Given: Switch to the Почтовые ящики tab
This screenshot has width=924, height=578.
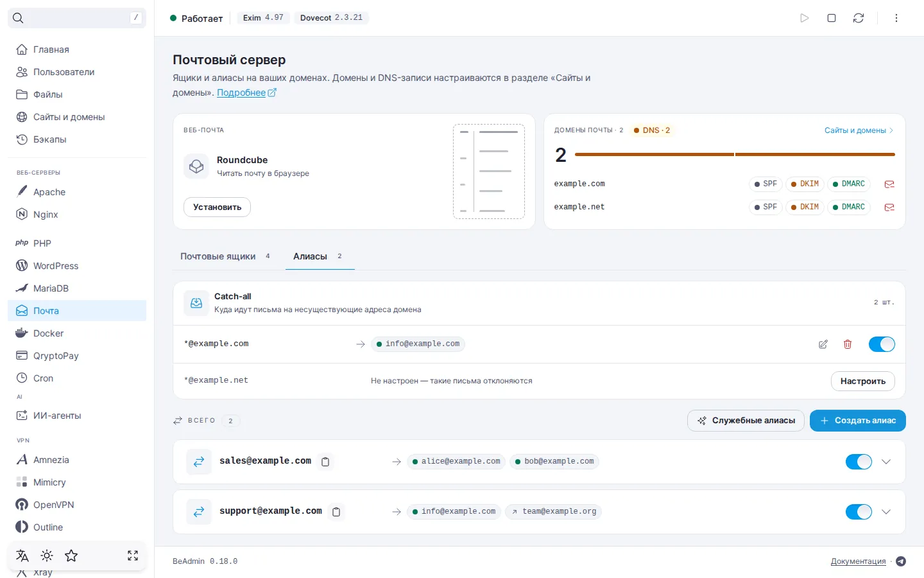Looking at the screenshot, I should 225,256.
